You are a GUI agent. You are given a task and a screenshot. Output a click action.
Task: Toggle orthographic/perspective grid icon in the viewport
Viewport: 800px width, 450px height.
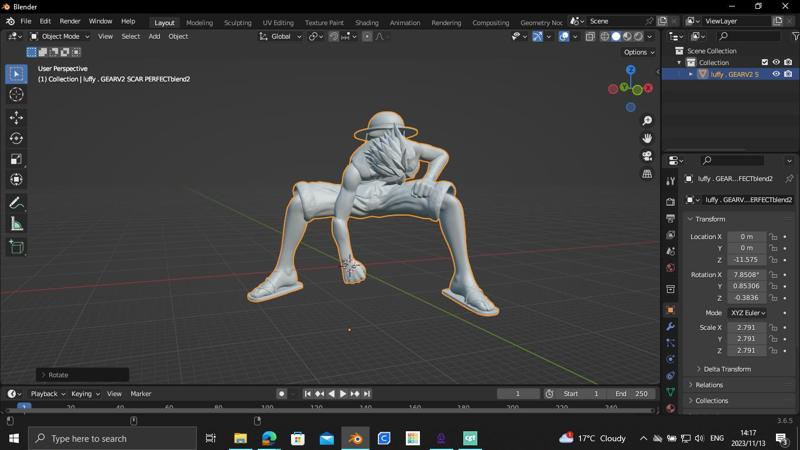click(x=647, y=174)
